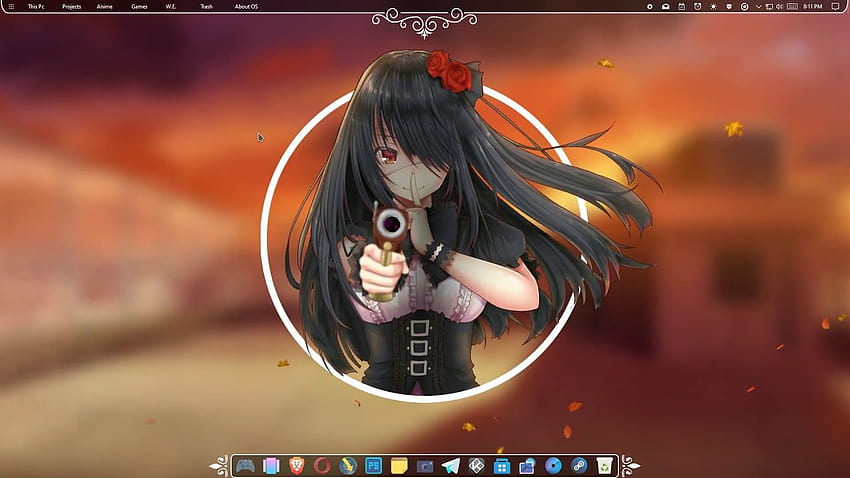The image size is (850, 478).
Task: Open the yellow sticky notes app
Action: [x=399, y=466]
